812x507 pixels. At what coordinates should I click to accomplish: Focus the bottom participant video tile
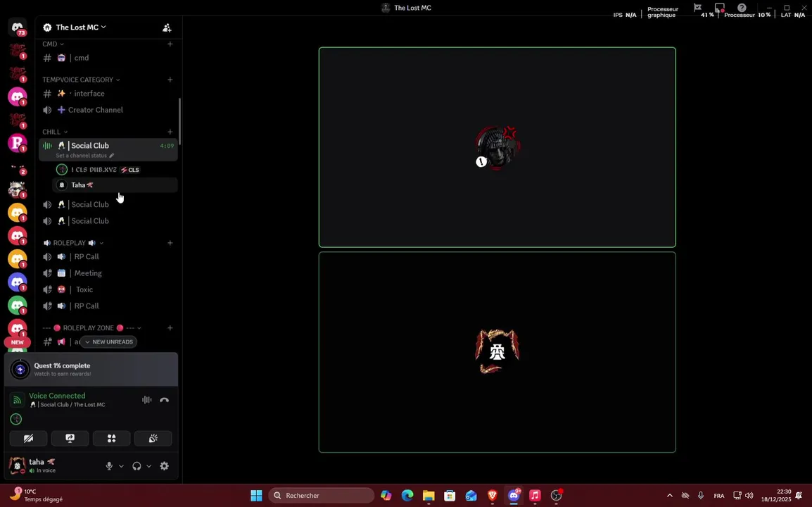(x=497, y=352)
